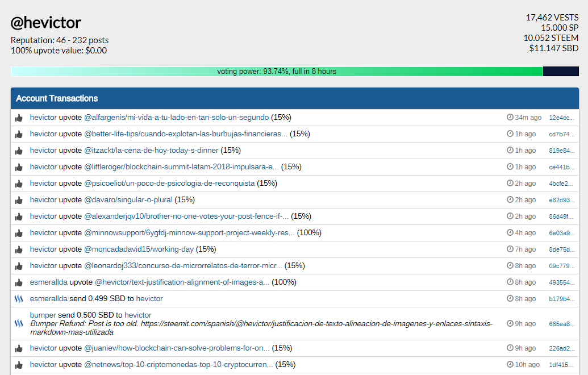Open juaniev how-blockchain-can-solve-problems link
The width and height of the screenshot is (588, 375).
click(177, 348)
